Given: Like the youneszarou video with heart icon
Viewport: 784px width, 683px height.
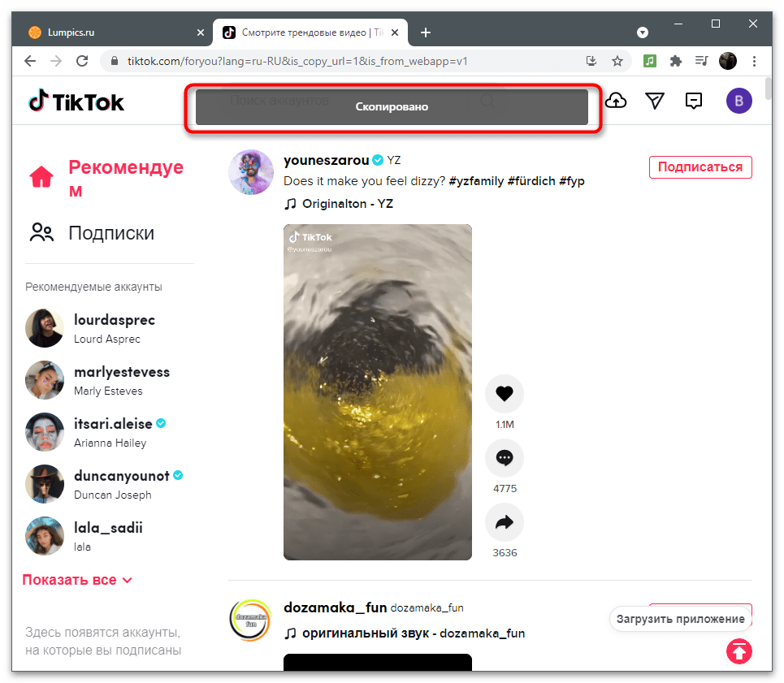Looking at the screenshot, I should click(x=504, y=394).
